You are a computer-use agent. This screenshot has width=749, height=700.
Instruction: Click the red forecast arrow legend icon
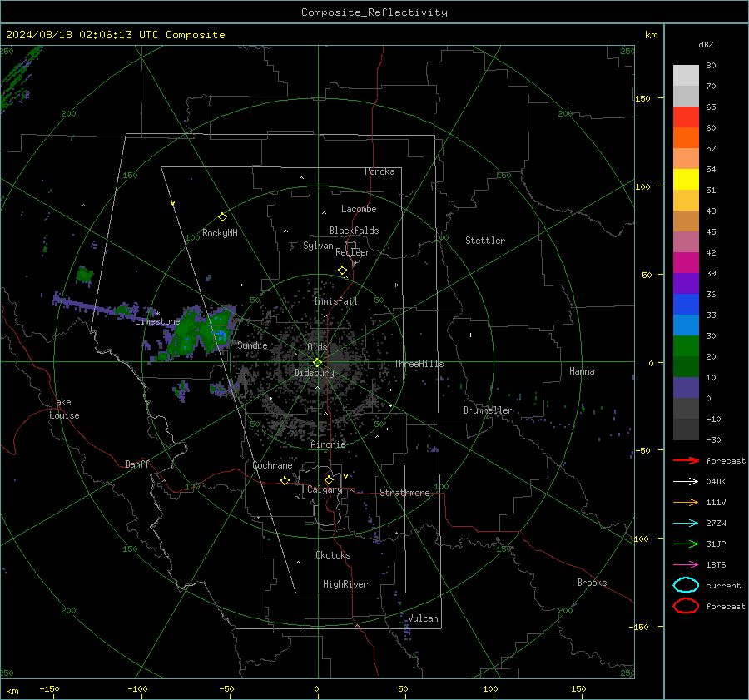pyautogui.click(x=686, y=460)
